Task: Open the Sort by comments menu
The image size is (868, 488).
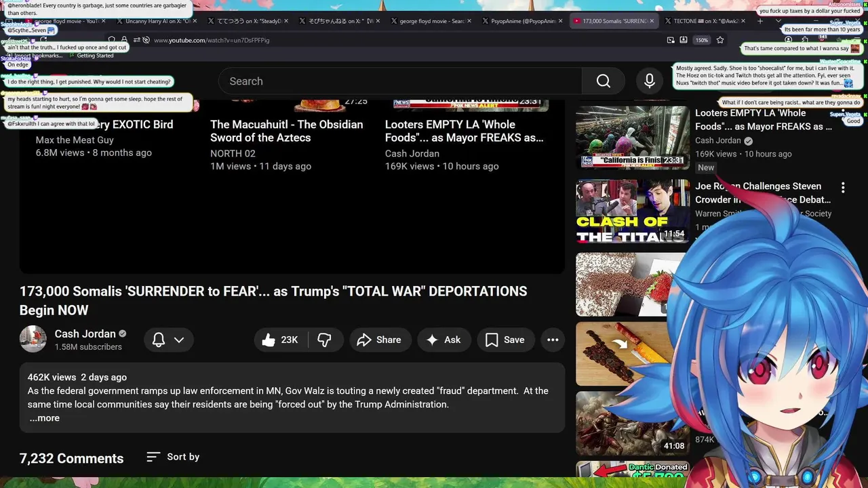Action: tap(173, 457)
